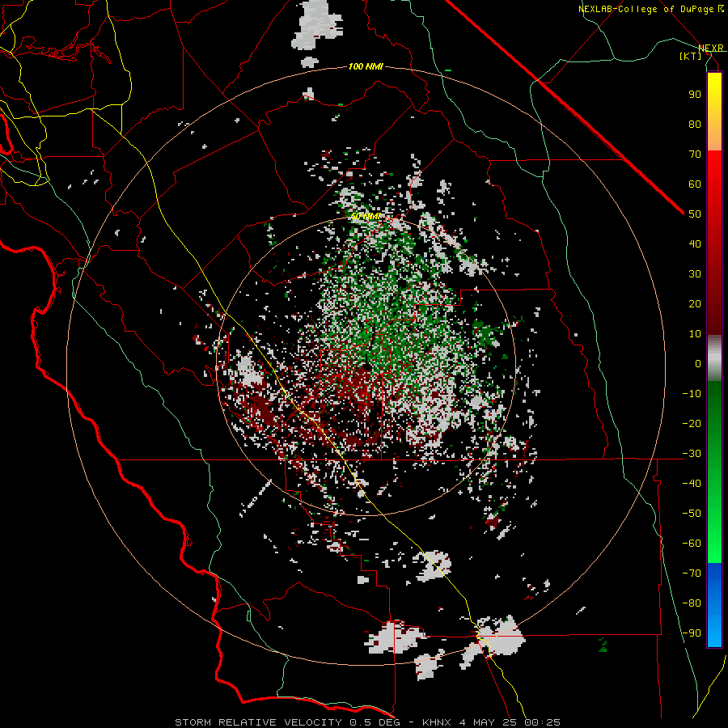
Task: Click the 60 value on velocity scale
Action: (x=695, y=184)
